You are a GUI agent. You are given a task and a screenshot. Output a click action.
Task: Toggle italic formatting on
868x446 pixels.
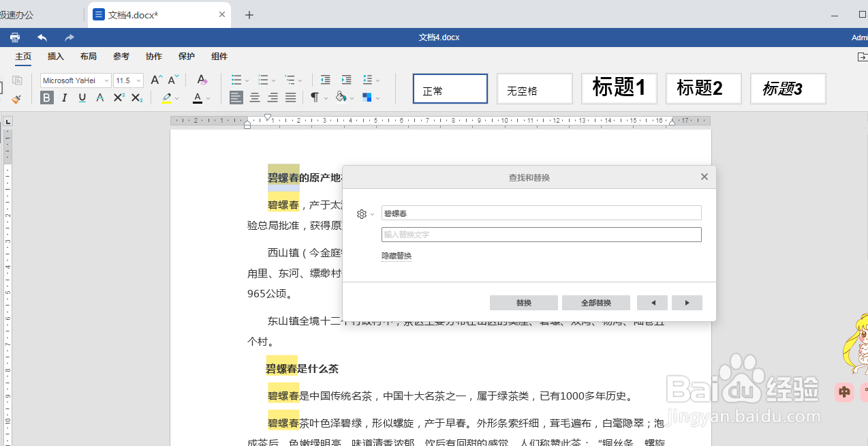63,98
